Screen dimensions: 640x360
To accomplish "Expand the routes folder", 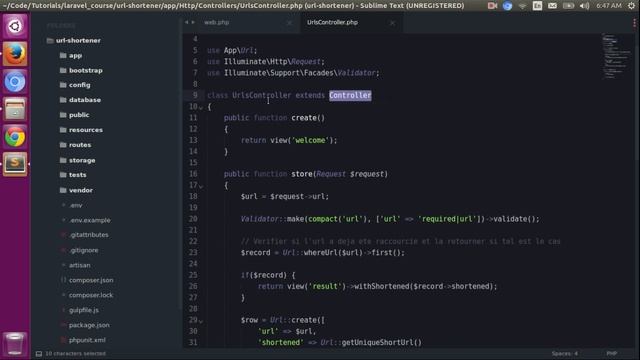I will click(x=75, y=145).
